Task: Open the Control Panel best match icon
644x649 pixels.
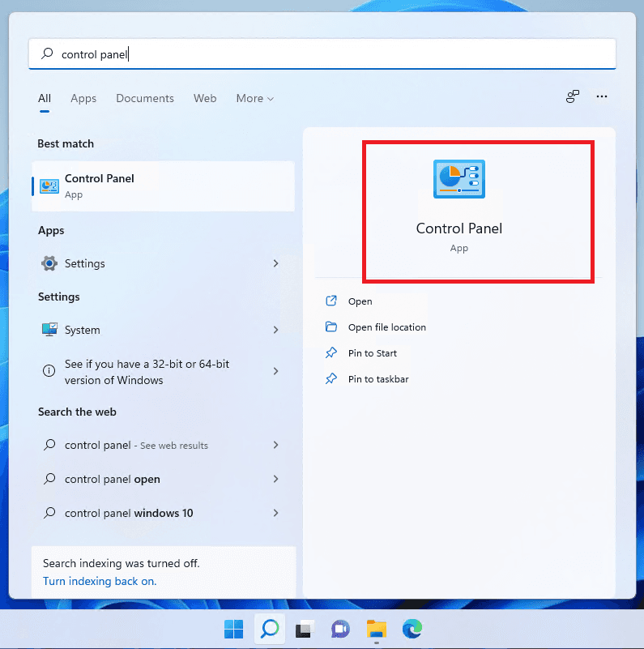Action: click(49, 186)
